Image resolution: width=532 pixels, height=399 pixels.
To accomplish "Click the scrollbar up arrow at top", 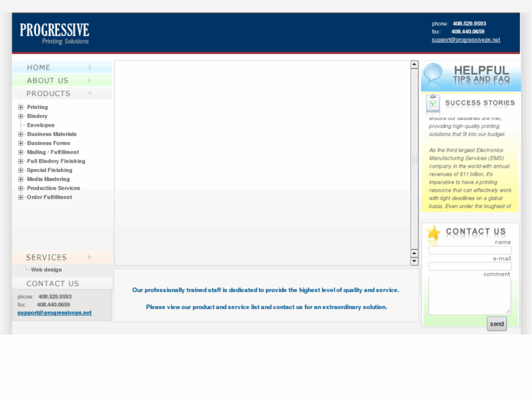I will (414, 64).
